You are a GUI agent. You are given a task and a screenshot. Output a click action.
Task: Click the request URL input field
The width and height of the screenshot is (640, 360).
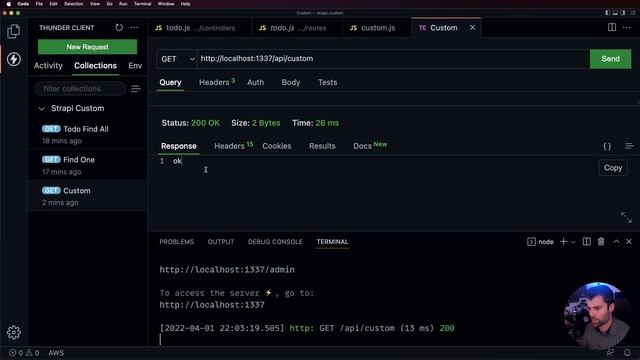point(393,59)
